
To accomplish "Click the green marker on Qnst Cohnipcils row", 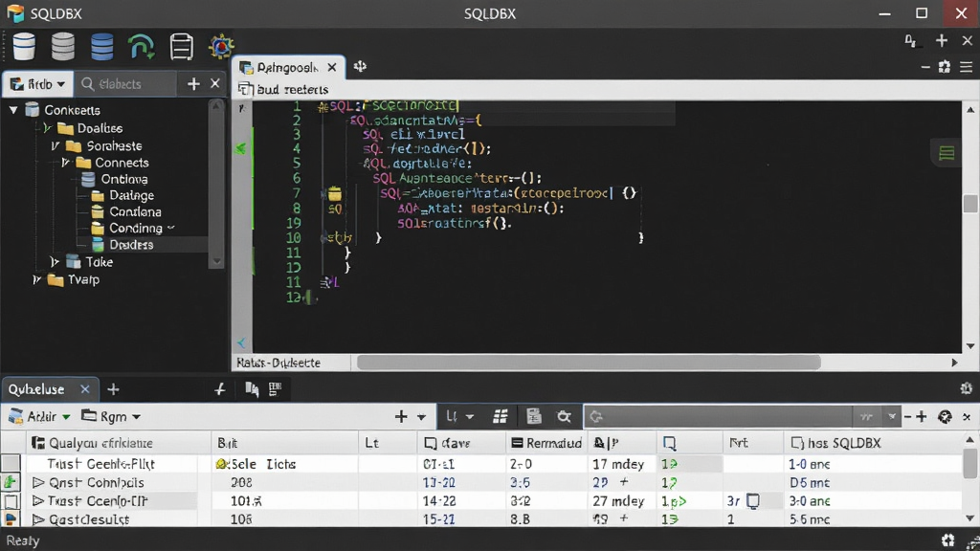I will click(11, 482).
